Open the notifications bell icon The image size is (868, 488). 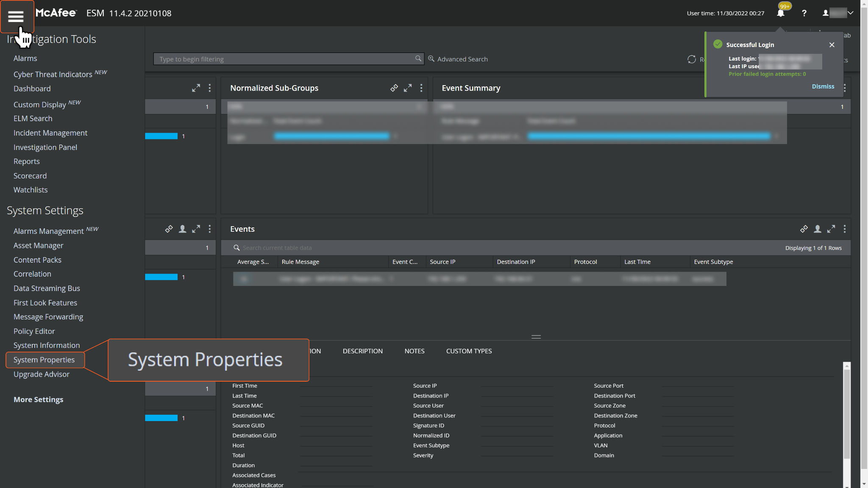(780, 13)
